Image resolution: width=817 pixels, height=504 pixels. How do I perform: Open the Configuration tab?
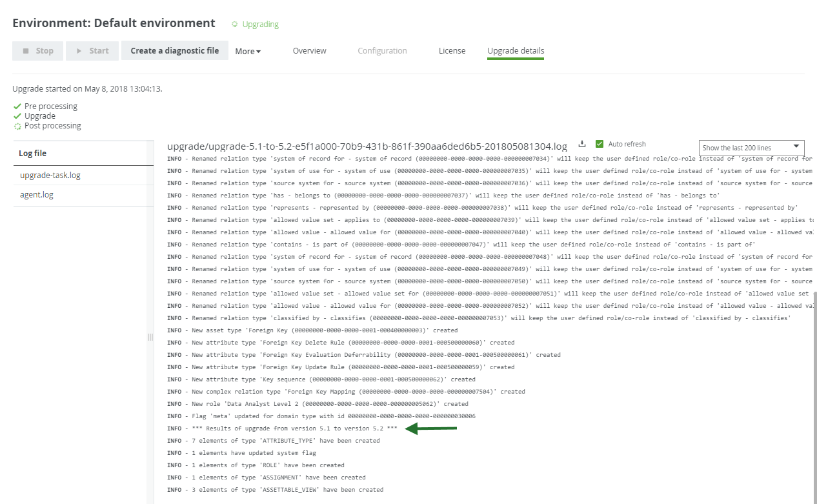[x=382, y=51]
